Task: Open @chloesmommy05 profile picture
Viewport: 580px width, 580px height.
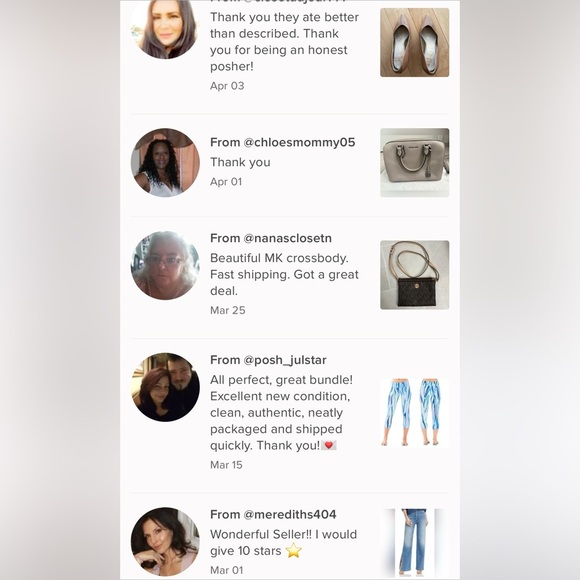Action: (165, 162)
